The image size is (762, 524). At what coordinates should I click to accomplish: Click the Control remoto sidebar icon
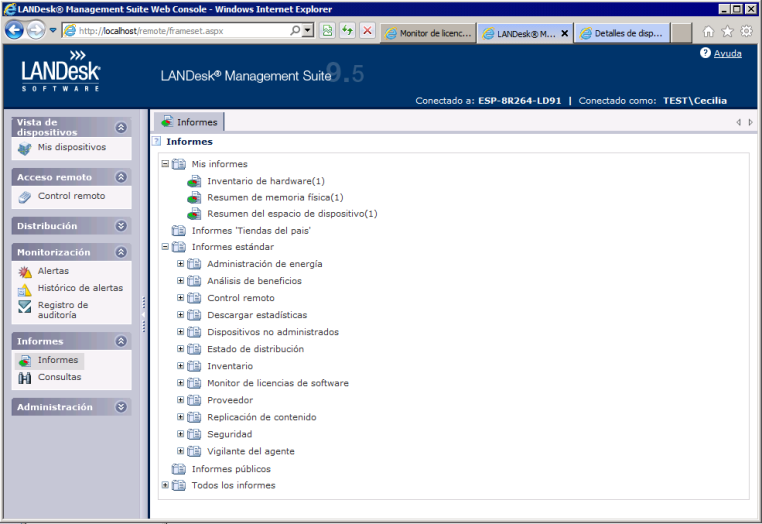tap(24, 197)
